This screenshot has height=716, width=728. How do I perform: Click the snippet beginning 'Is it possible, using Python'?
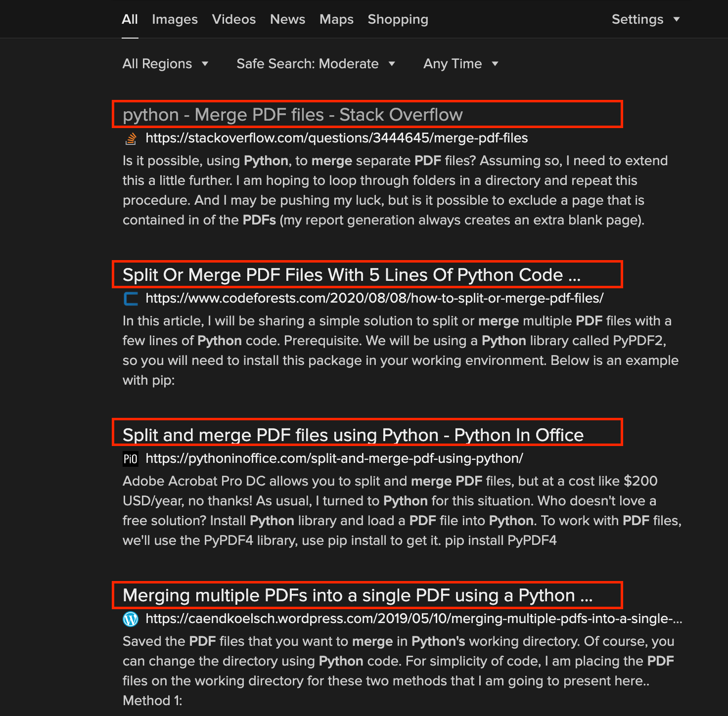395,190
